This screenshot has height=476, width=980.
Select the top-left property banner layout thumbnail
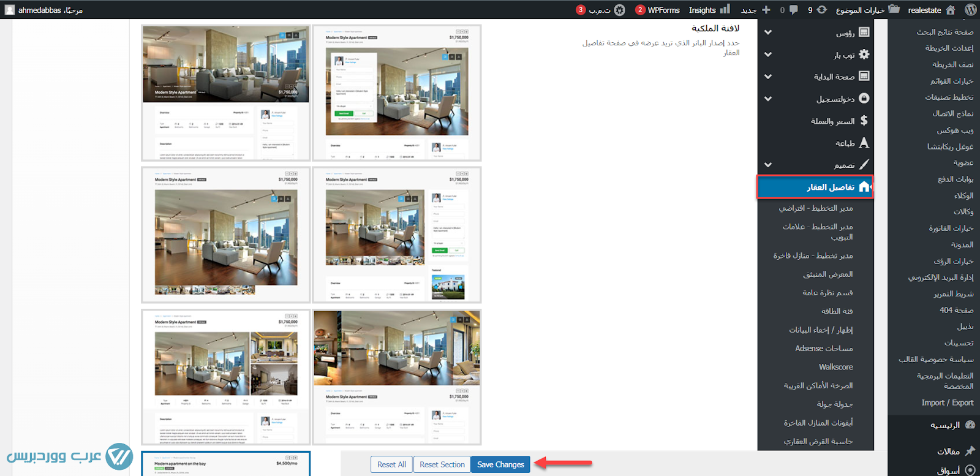point(225,93)
